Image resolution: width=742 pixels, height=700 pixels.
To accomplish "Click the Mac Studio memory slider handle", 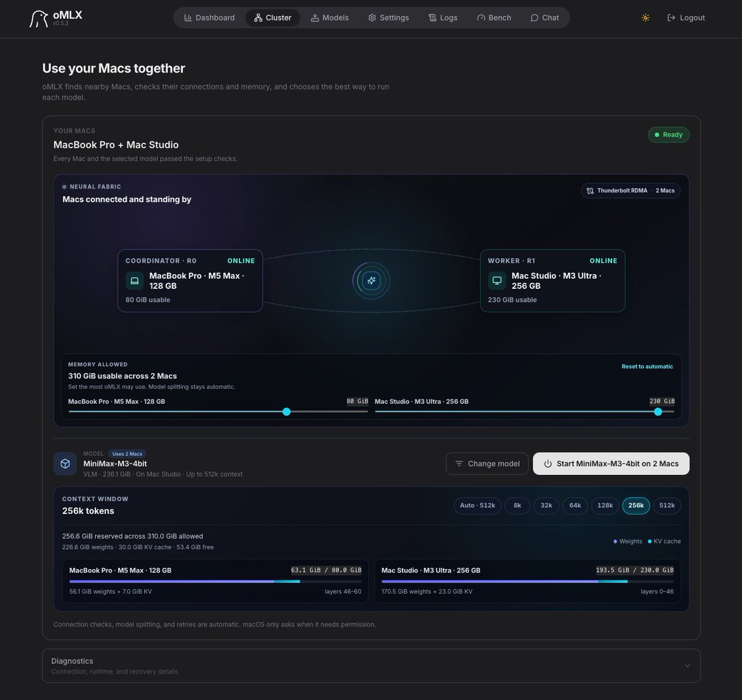I will pyautogui.click(x=658, y=412).
